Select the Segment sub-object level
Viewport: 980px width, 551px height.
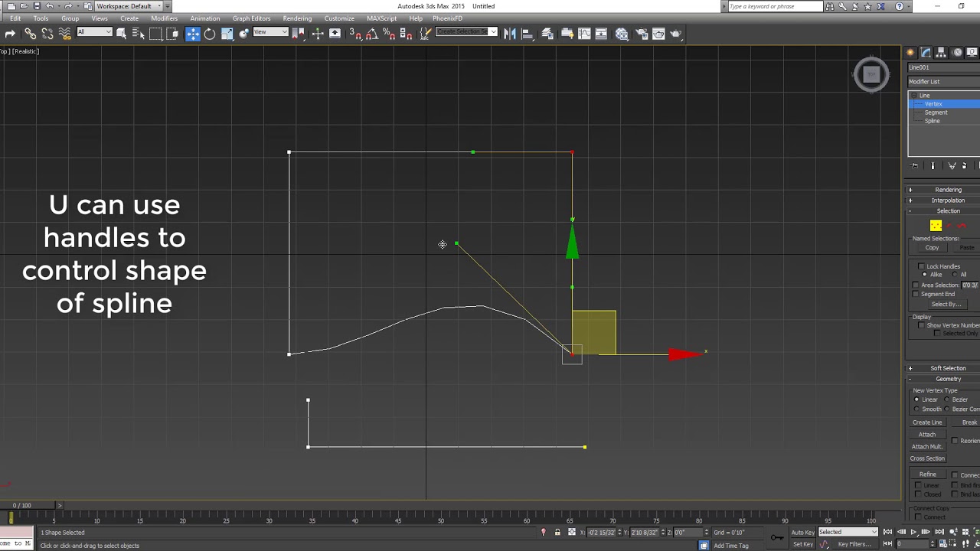pyautogui.click(x=936, y=112)
